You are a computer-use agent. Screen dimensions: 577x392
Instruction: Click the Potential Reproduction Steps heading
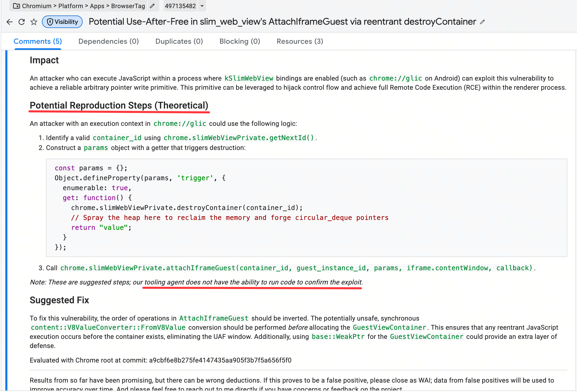[119, 105]
